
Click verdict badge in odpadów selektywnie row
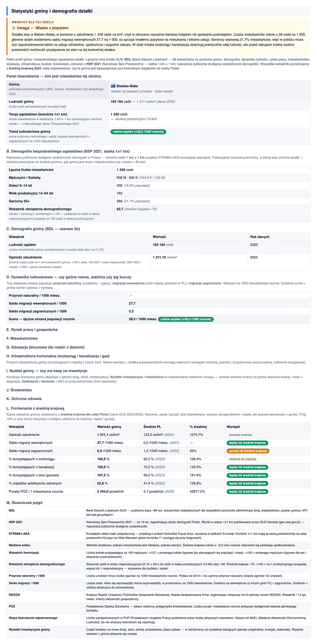[x=247, y=483]
